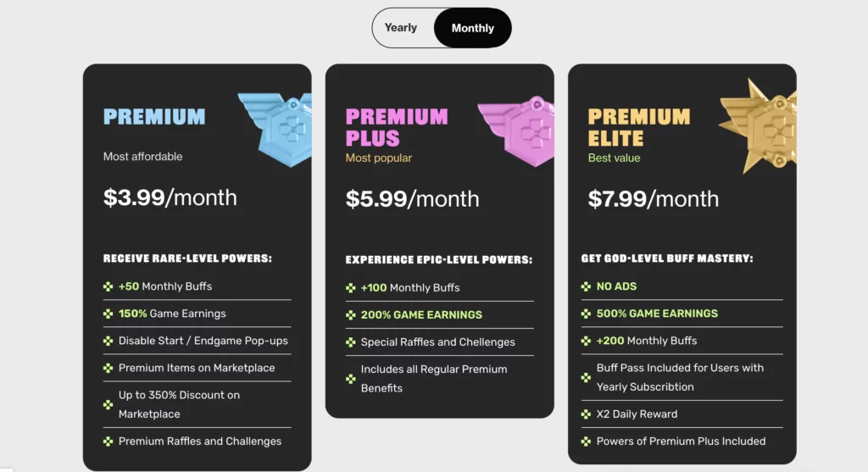Click the $5.99/month price
This screenshot has height=472, width=868.
(413, 199)
